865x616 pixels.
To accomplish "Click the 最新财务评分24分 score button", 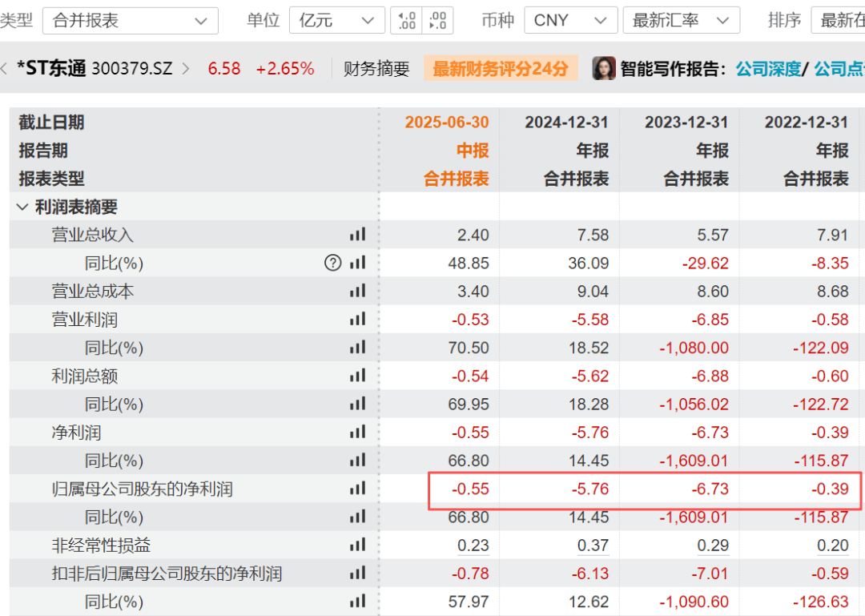I will [x=501, y=68].
